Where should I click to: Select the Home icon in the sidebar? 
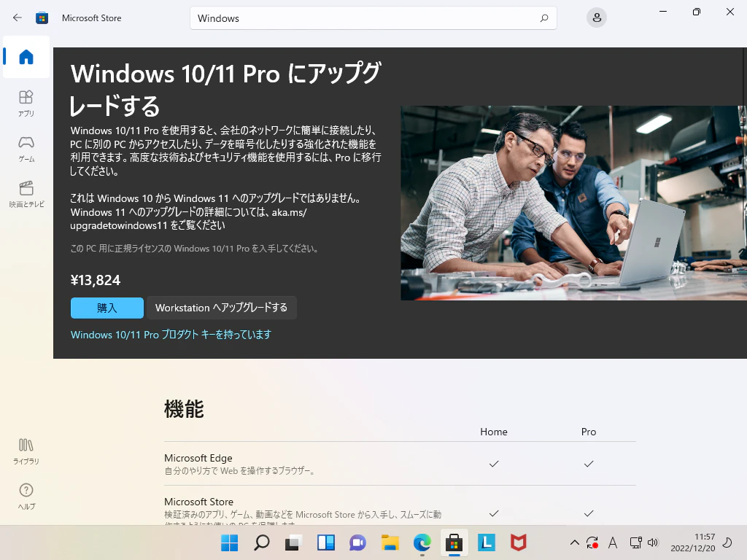coord(26,57)
